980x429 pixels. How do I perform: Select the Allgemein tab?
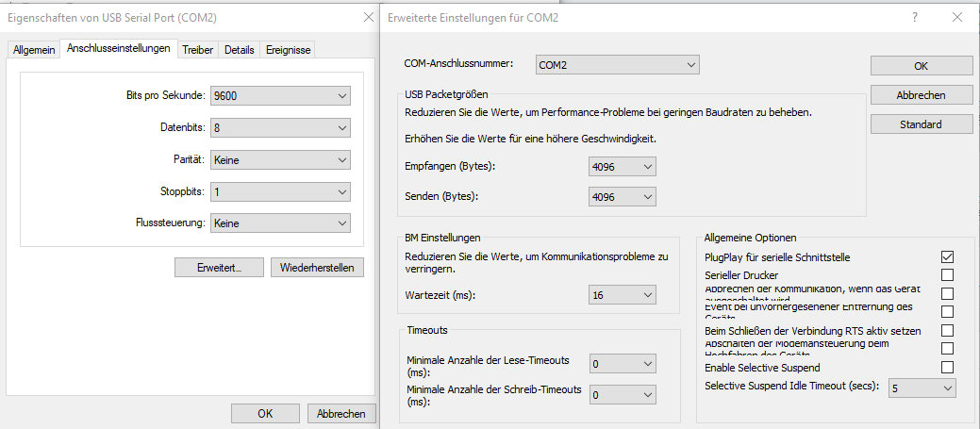(x=34, y=50)
